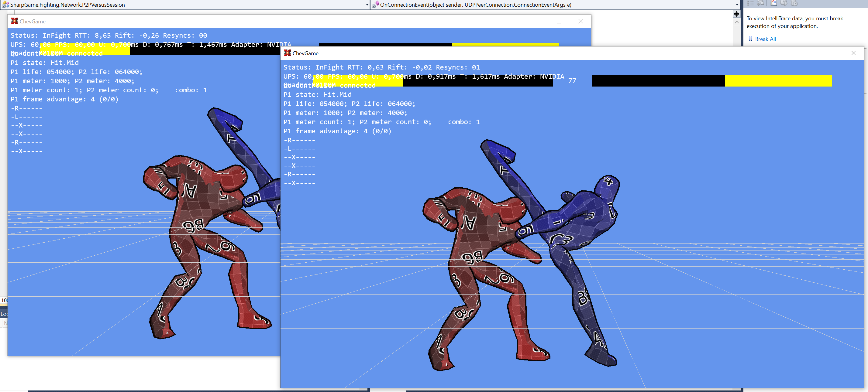Image resolution: width=868 pixels, height=392 pixels.
Task: Click the editor split handle icon
Action: (737, 14)
